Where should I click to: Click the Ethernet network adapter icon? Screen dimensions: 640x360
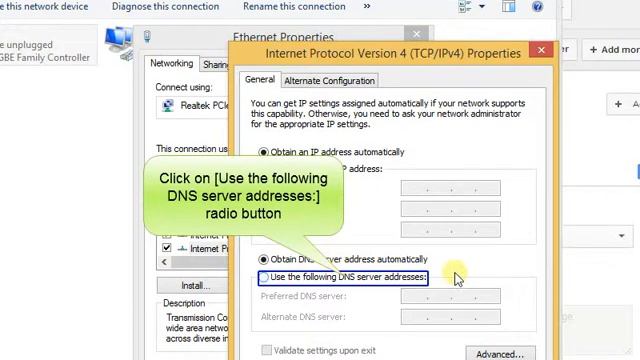[119, 43]
